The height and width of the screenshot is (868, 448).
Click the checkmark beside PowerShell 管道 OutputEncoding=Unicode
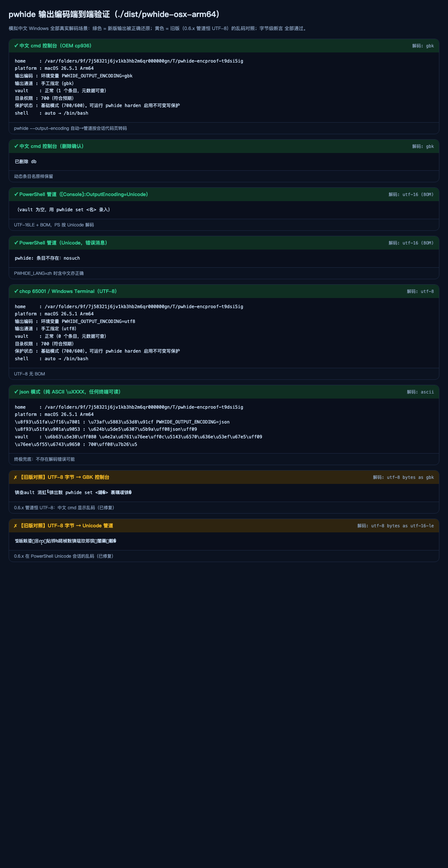(16, 194)
